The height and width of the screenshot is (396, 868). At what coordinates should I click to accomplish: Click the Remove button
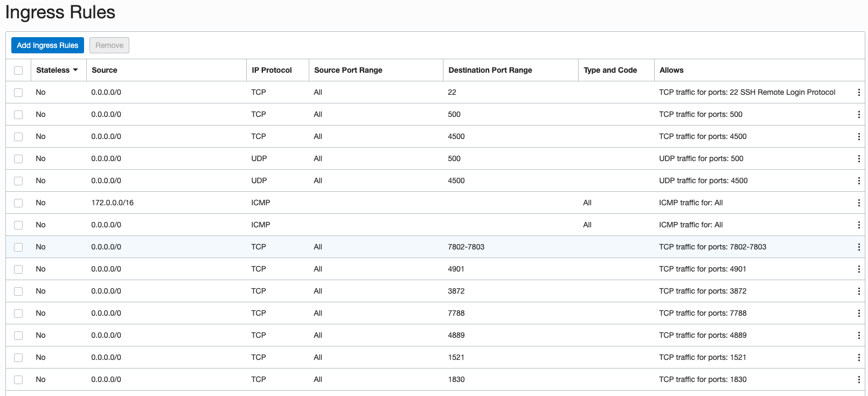point(109,45)
